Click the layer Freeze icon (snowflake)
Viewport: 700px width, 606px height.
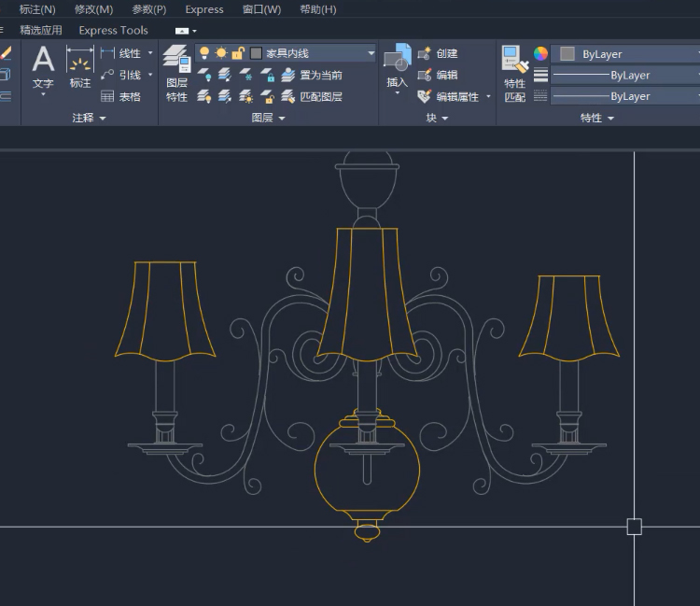[x=245, y=75]
